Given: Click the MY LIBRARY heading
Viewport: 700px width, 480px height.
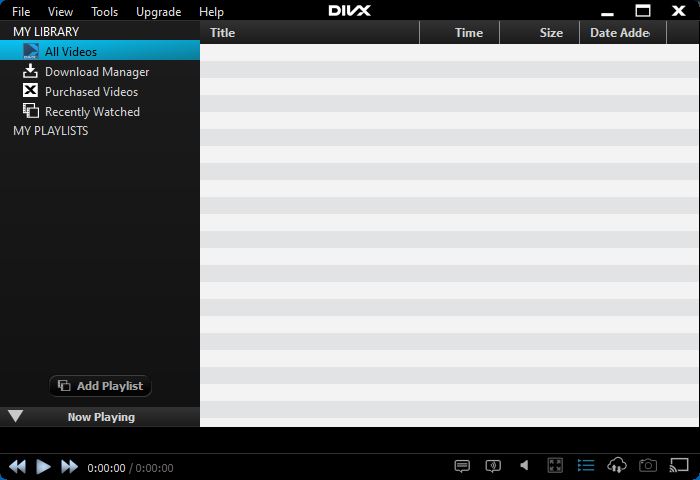Looking at the screenshot, I should point(46,32).
